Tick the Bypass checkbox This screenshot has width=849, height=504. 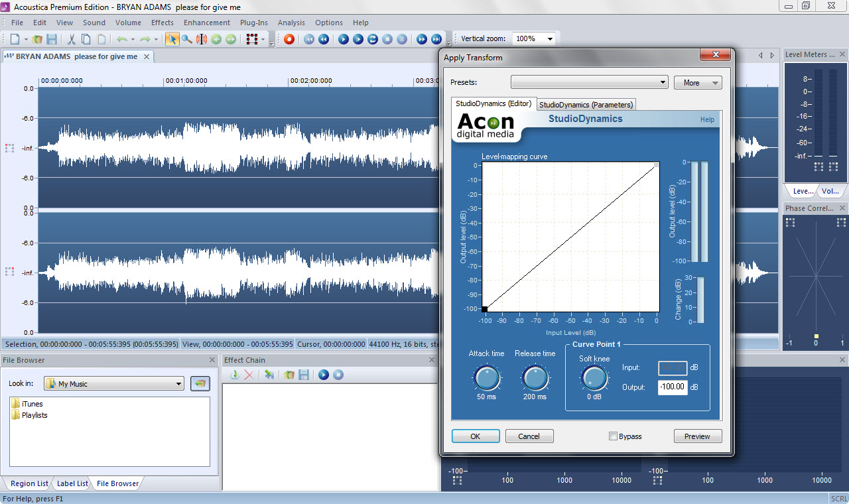click(x=613, y=436)
